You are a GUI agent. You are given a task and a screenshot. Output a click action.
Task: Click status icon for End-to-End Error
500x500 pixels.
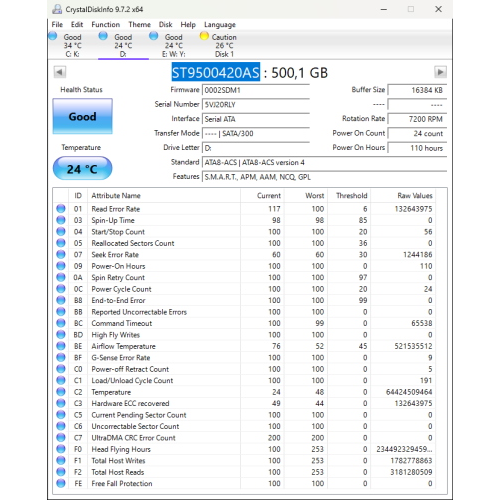[x=61, y=300]
